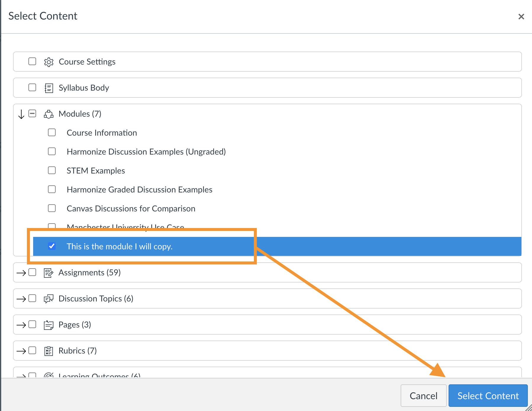Expand the Rubrics section arrow
This screenshot has width=532, height=411.
point(21,351)
